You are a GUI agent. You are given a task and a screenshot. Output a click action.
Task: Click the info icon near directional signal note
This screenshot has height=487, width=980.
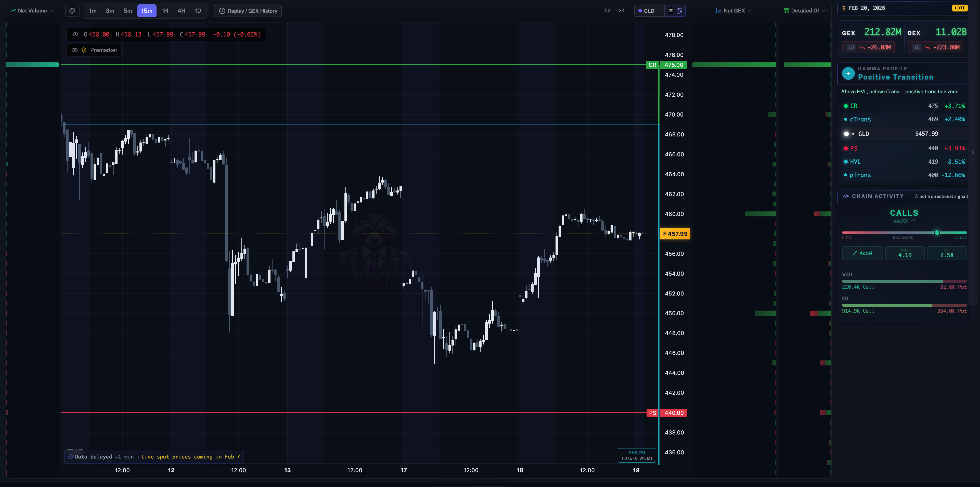click(917, 196)
